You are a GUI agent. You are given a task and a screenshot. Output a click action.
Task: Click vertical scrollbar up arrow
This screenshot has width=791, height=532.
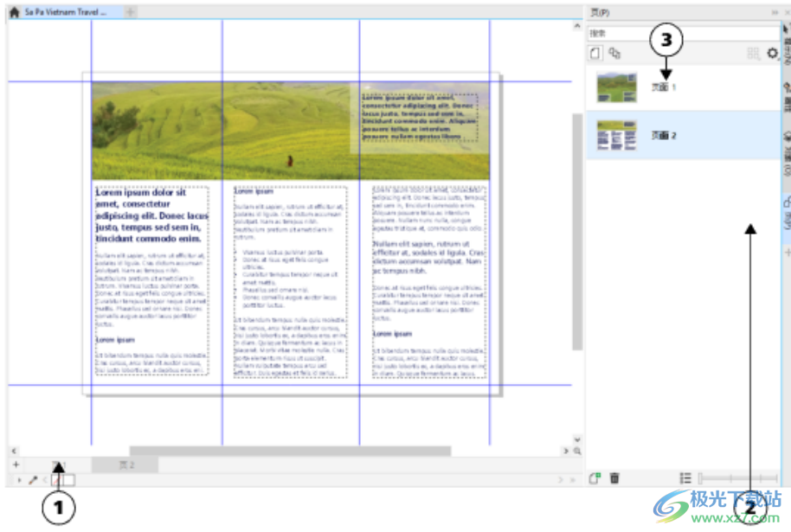(x=577, y=26)
